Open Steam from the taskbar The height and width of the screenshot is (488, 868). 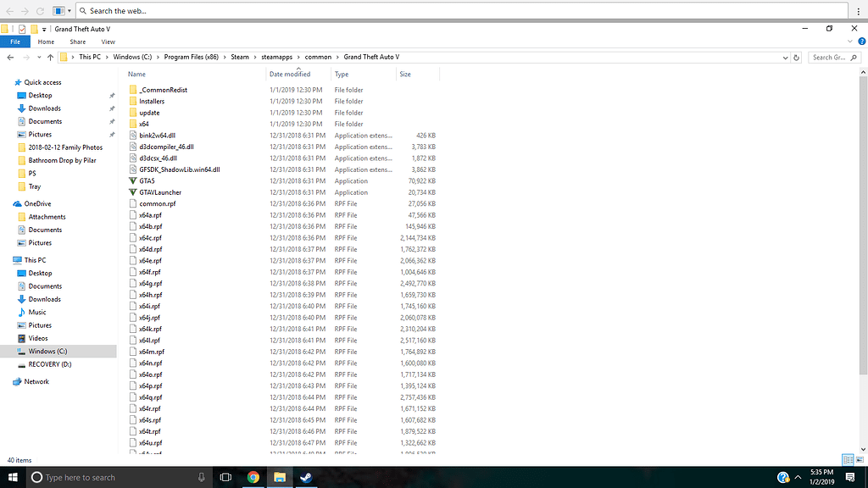click(305, 477)
